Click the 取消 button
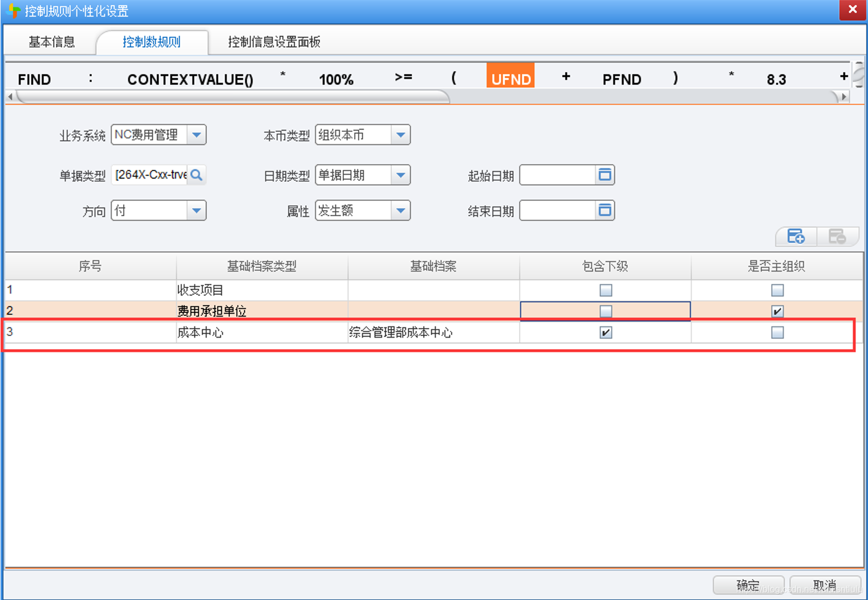This screenshot has width=868, height=600. (x=825, y=585)
